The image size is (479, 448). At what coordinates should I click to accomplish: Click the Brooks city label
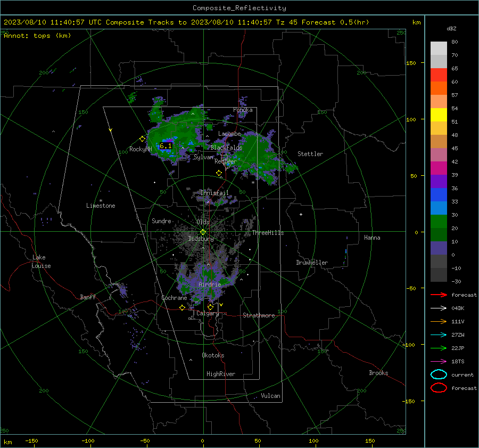(378, 373)
